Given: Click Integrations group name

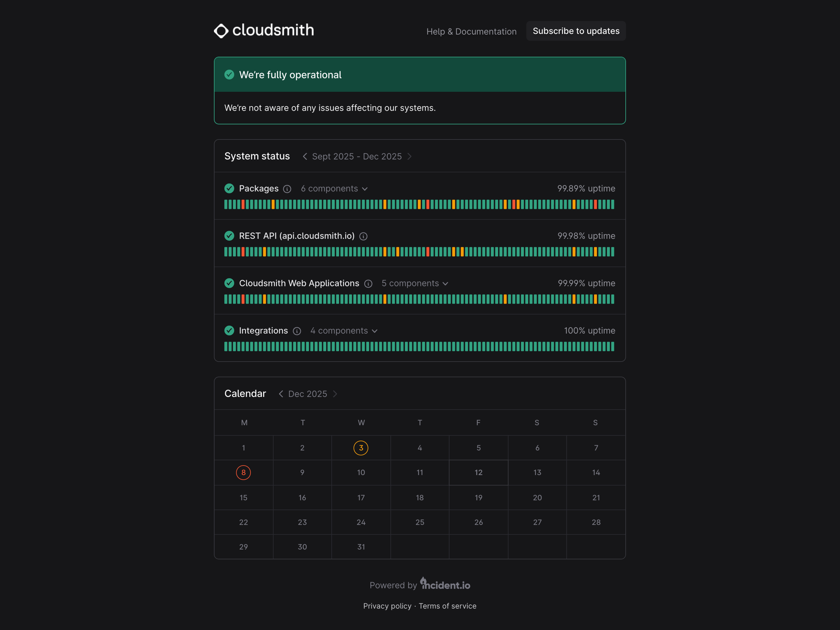Looking at the screenshot, I should point(263,331).
